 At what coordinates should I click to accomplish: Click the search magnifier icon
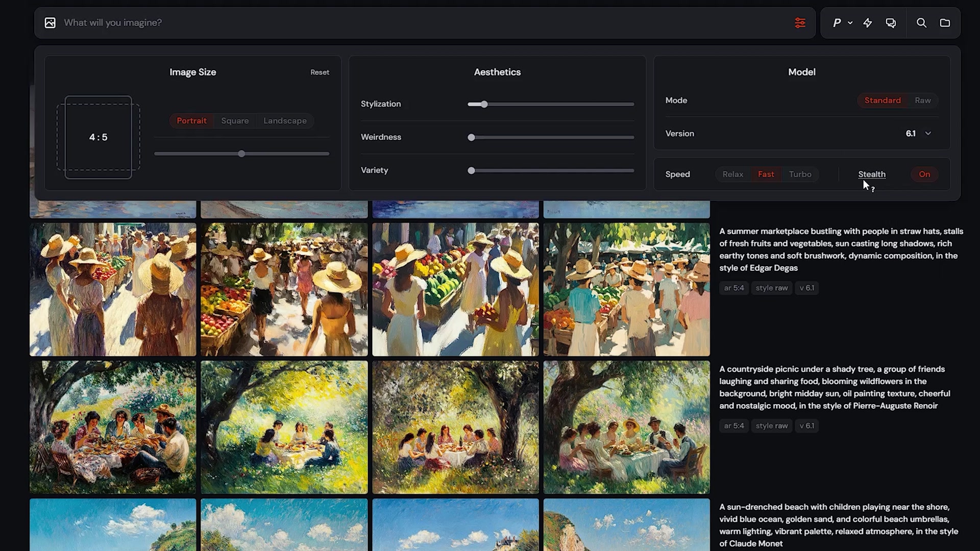(x=921, y=23)
